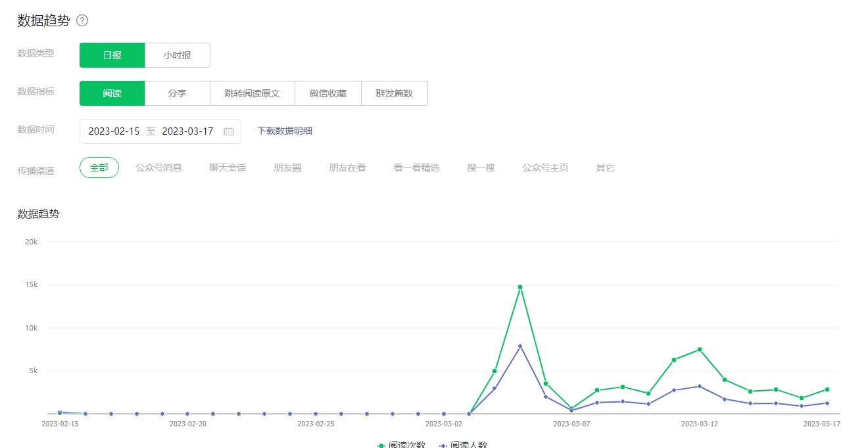This screenshot has height=448, width=868.
Task: Click the 2023-03-02 axis label
Action: click(444, 424)
